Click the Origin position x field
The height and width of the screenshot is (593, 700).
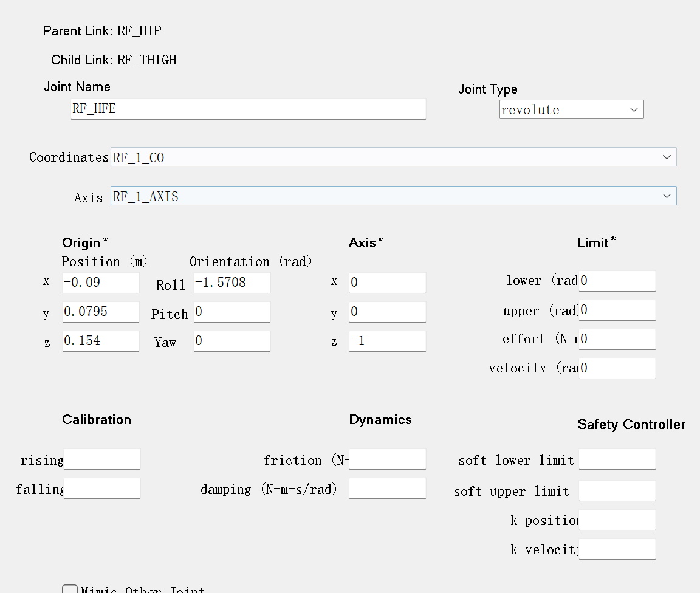100,283
